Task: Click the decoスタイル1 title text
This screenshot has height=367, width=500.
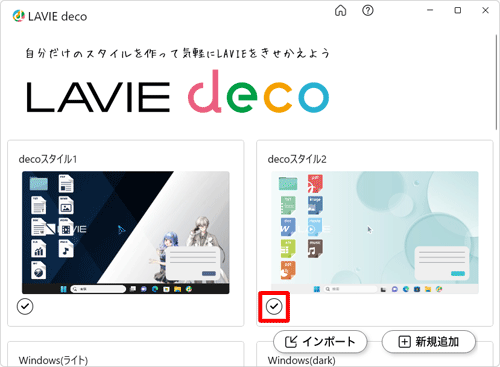Action: click(48, 159)
